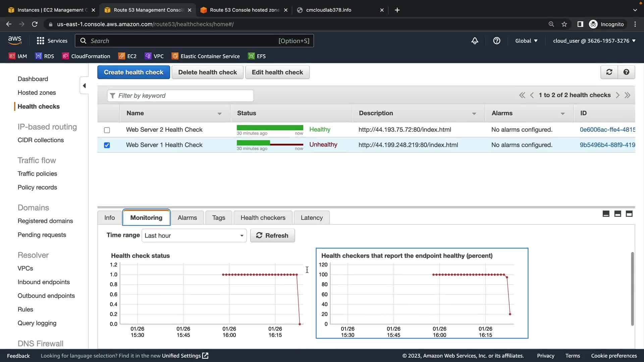Open the Services grid menu icon
644x362 pixels.
pyautogui.click(x=41, y=41)
